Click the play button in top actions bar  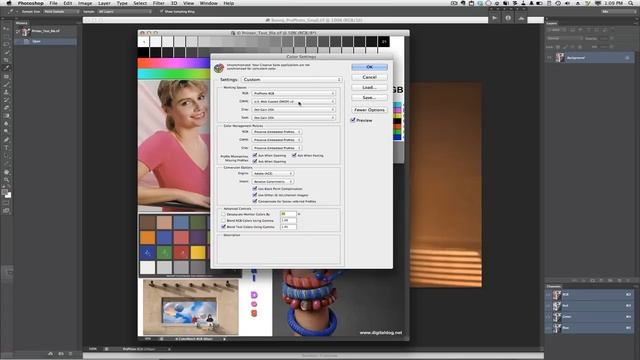tap(495, 18)
